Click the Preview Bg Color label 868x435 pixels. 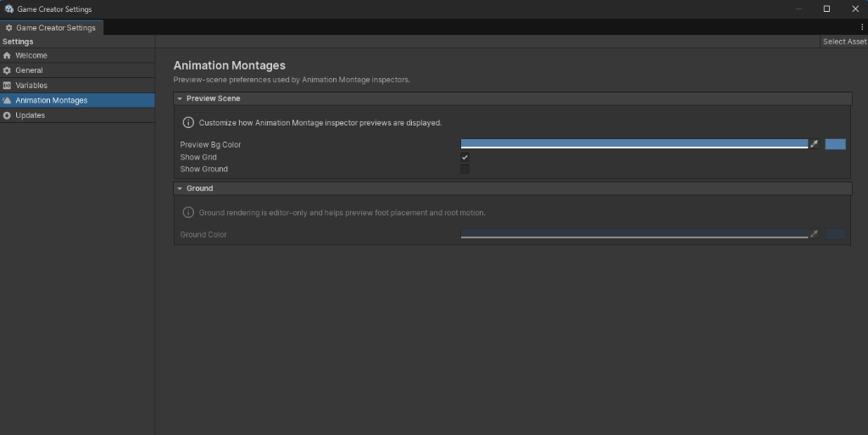tap(210, 144)
